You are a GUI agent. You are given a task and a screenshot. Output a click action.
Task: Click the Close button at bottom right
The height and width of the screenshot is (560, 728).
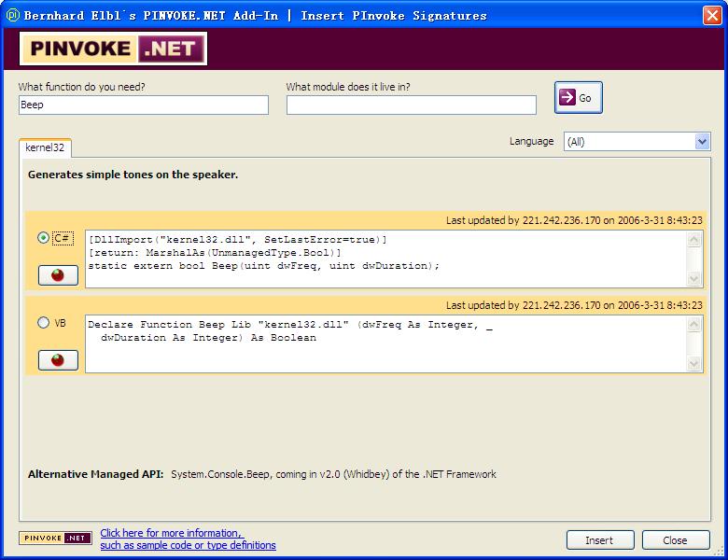(x=676, y=540)
